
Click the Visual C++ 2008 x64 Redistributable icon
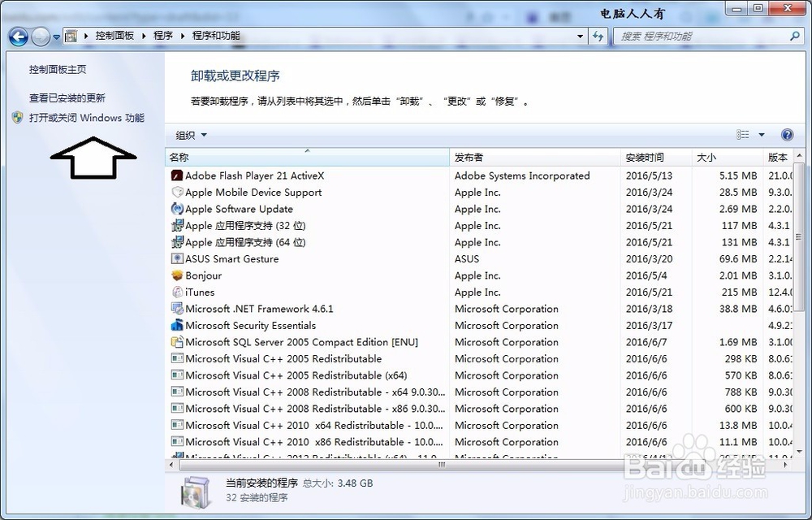(x=177, y=392)
